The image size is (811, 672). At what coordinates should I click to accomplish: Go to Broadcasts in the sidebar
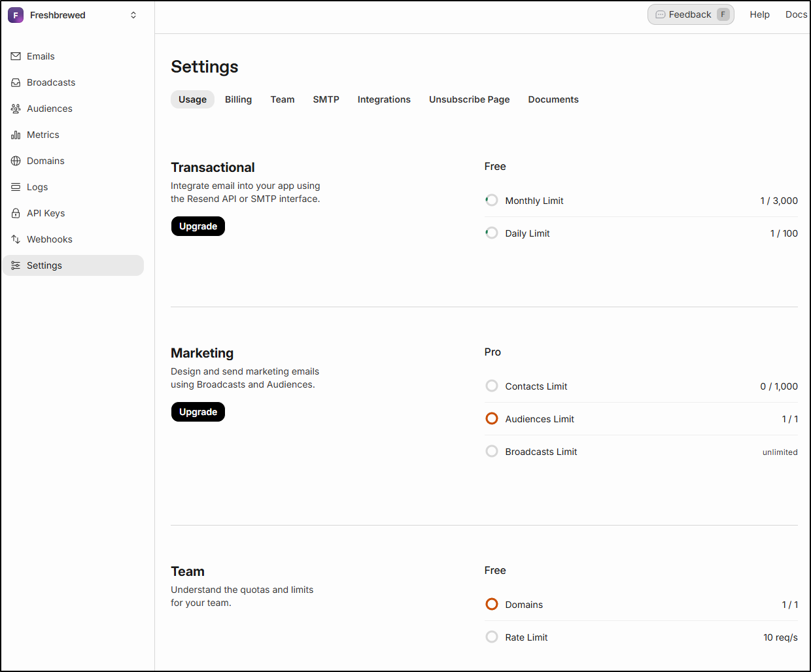[x=73, y=82]
